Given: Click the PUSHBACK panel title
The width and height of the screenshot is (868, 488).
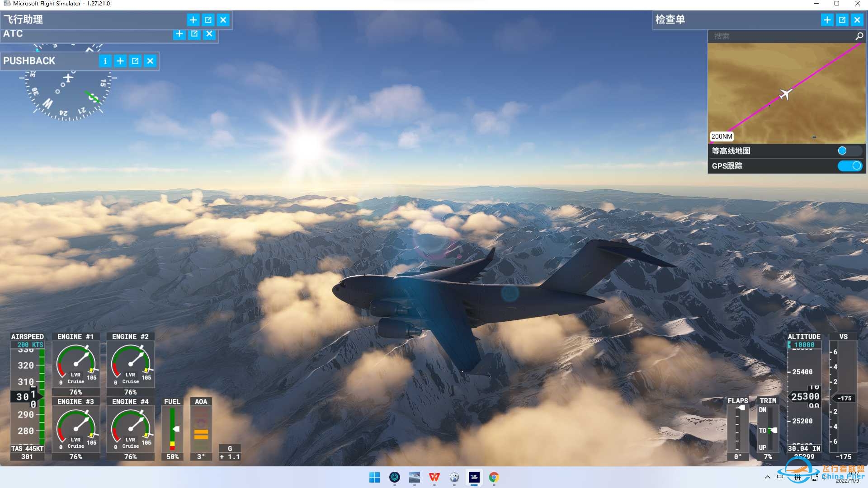Looking at the screenshot, I should click(x=29, y=61).
